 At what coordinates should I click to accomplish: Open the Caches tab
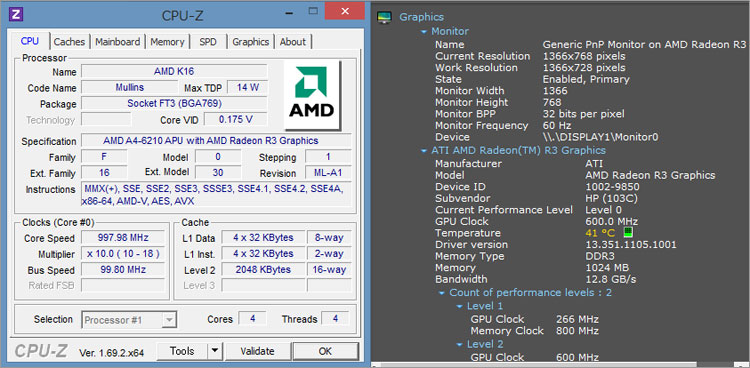coord(69,42)
